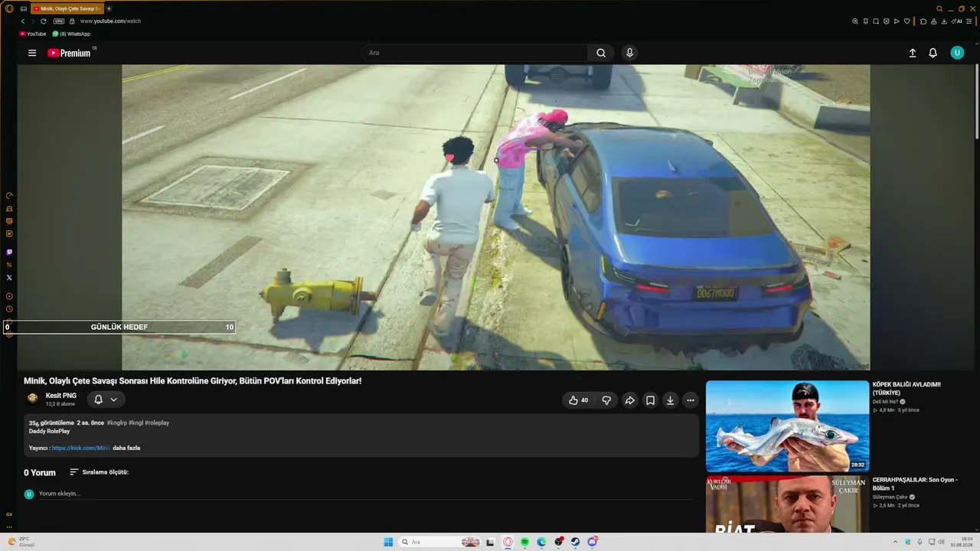
Task: Open the Windows Start menu
Action: click(x=388, y=542)
